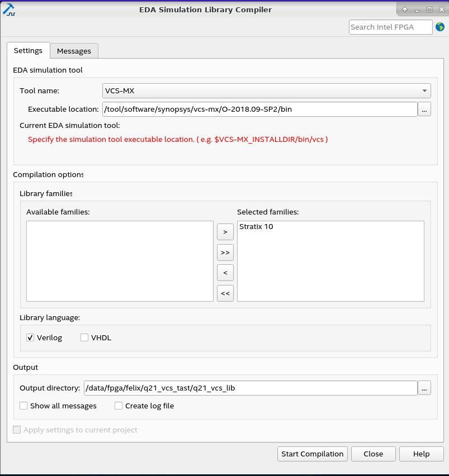Switch to the Settings tab
Image resolution: width=449 pixels, height=476 pixels.
[x=29, y=50]
